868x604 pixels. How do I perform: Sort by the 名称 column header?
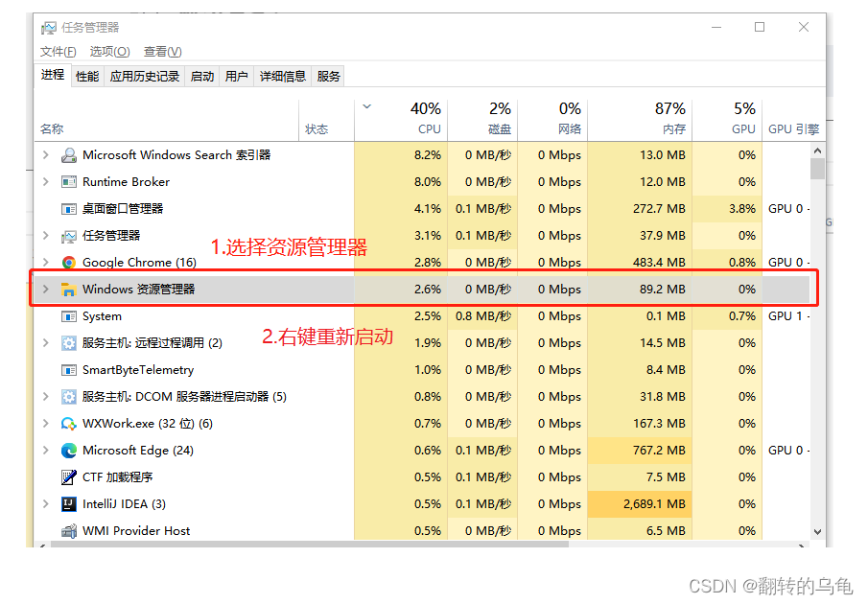166,120
